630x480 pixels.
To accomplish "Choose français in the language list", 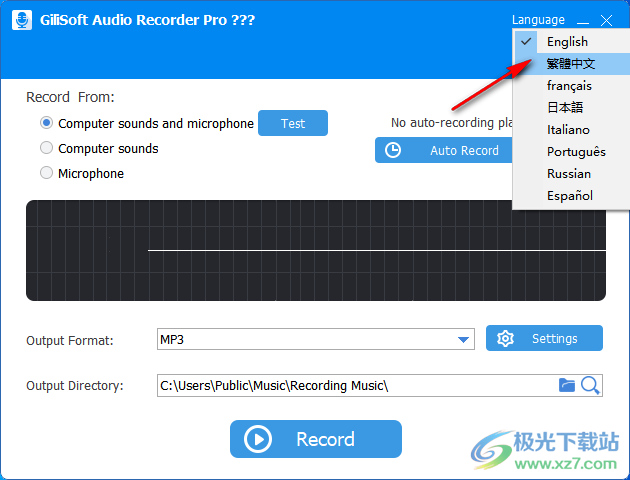I will point(571,86).
